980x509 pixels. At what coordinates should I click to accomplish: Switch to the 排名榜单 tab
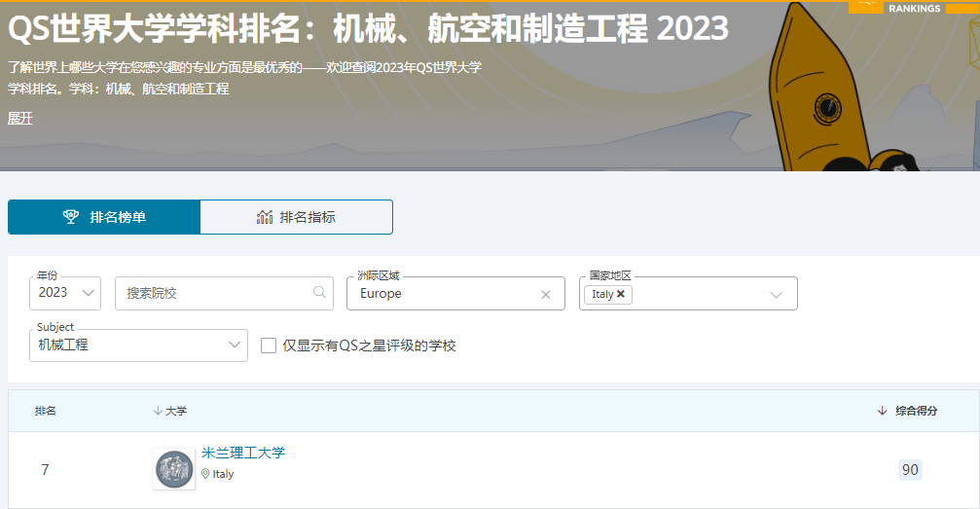tap(104, 217)
